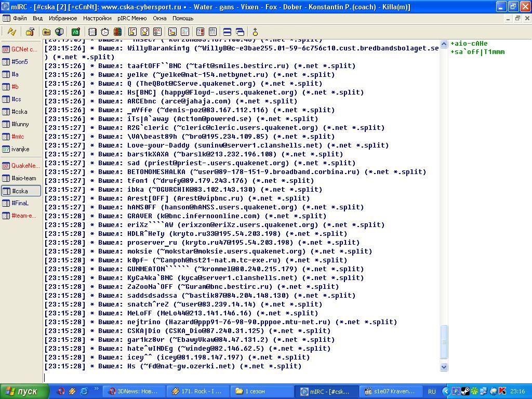Click the пуск Start button
Screen dimensions: 532x399
23,391
